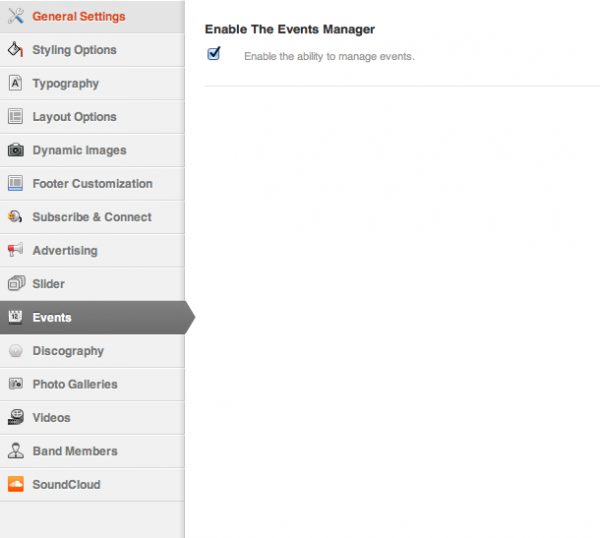Screen dimensions: 600x538
Task: Click the Band Members person icon
Action: click(x=15, y=451)
